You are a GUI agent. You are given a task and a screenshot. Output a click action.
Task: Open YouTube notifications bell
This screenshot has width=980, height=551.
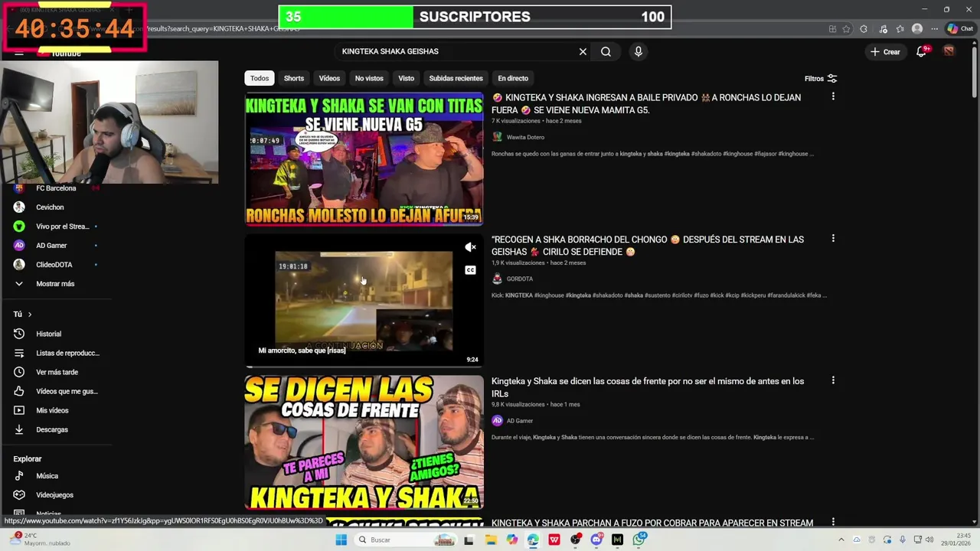pyautogui.click(x=922, y=51)
